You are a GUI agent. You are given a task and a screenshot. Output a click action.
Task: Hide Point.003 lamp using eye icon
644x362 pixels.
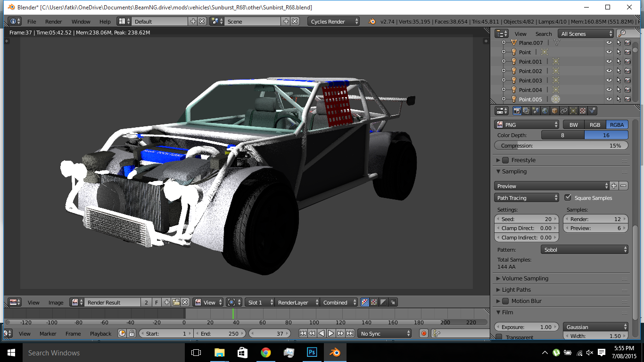(609, 81)
